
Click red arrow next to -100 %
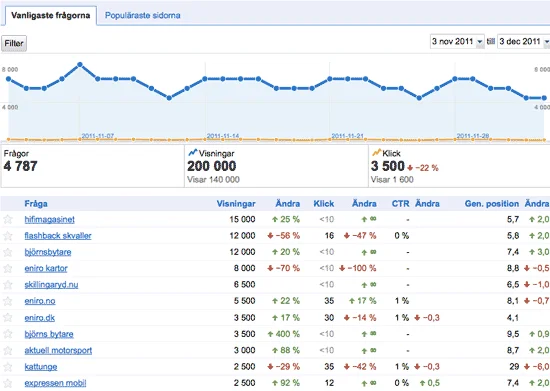click(342, 269)
